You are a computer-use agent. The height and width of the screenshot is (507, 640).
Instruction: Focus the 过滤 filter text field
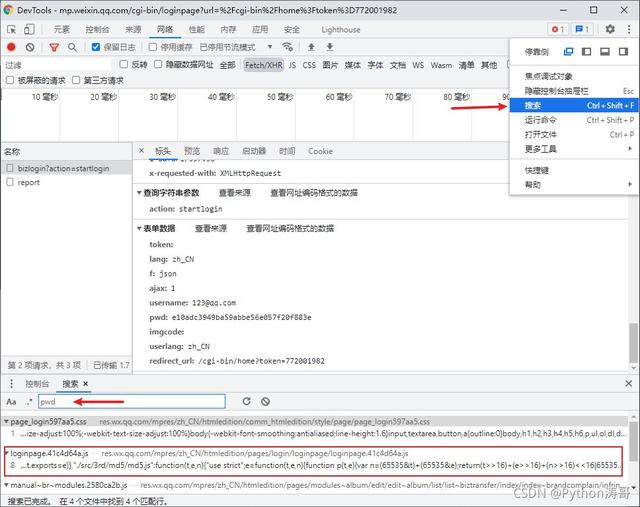[57, 65]
